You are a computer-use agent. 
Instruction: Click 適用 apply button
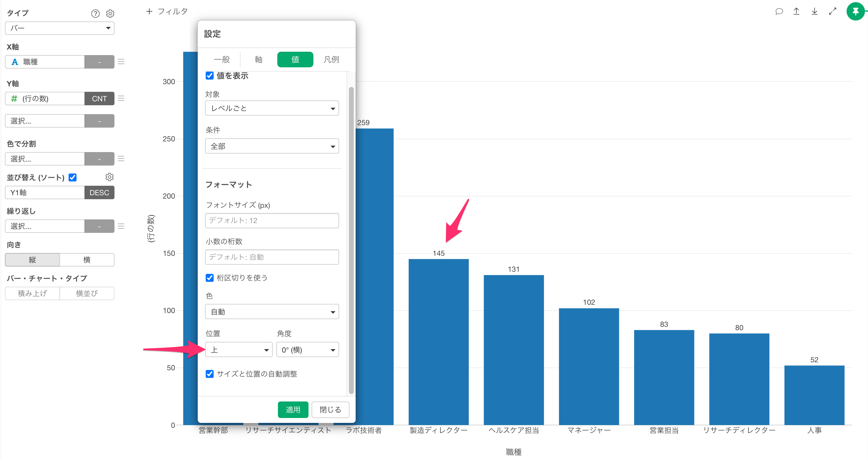point(293,409)
